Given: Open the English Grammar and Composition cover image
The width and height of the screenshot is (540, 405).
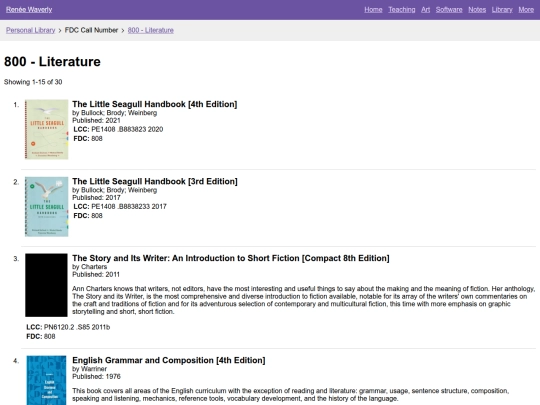Looking at the screenshot, I should click(46, 380).
